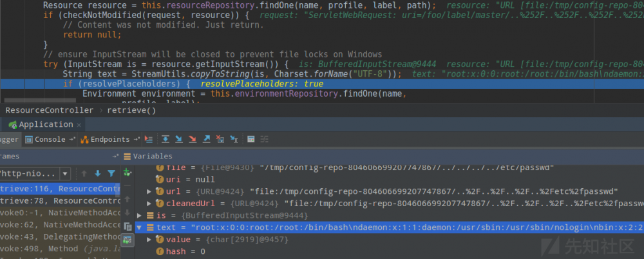Viewport: 644px width, 259px height.
Task: Click the Run to Cursor icon
Action: pos(234,139)
